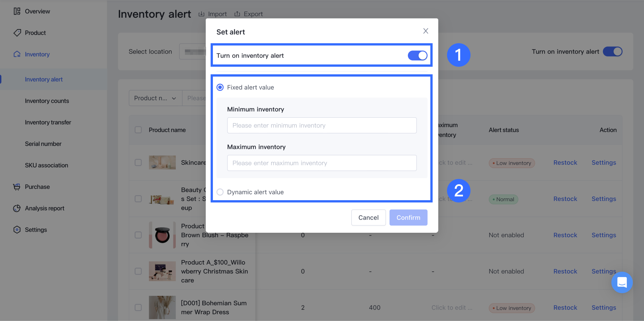
Task: Click the Overview dashboard icon
Action: click(x=17, y=11)
